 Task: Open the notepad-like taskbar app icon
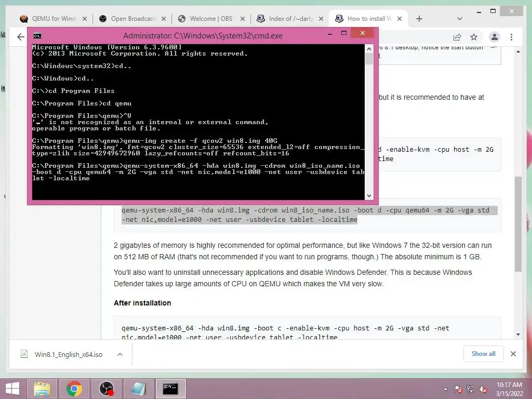pyautogui.click(x=138, y=389)
